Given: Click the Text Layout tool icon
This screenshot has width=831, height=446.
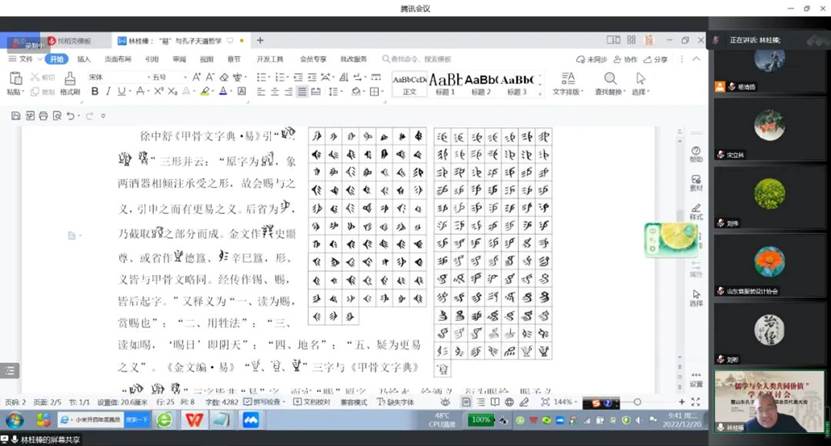Looking at the screenshot, I should pyautogui.click(x=567, y=80).
